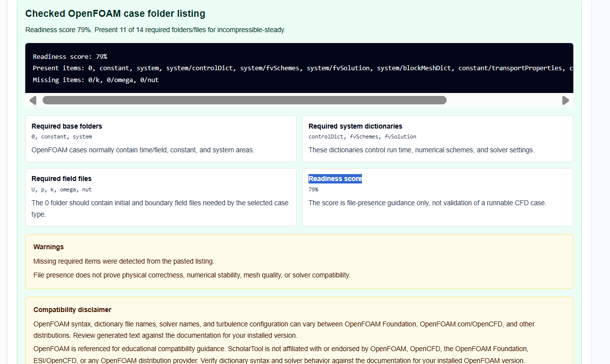This screenshot has height=364, width=610.
Task: Click 'These dictionaries control run time' description
Action: [x=421, y=150]
